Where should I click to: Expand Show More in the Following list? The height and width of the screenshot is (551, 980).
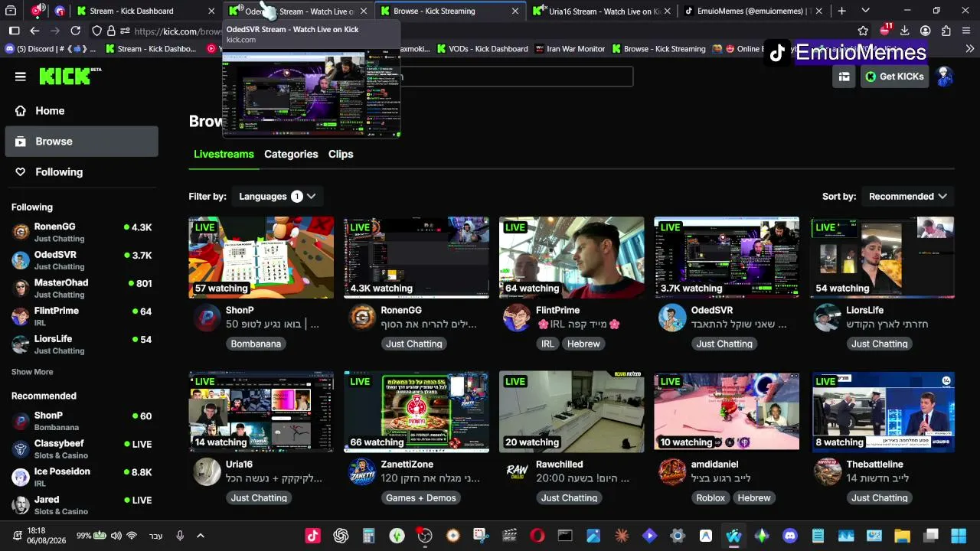coord(32,372)
